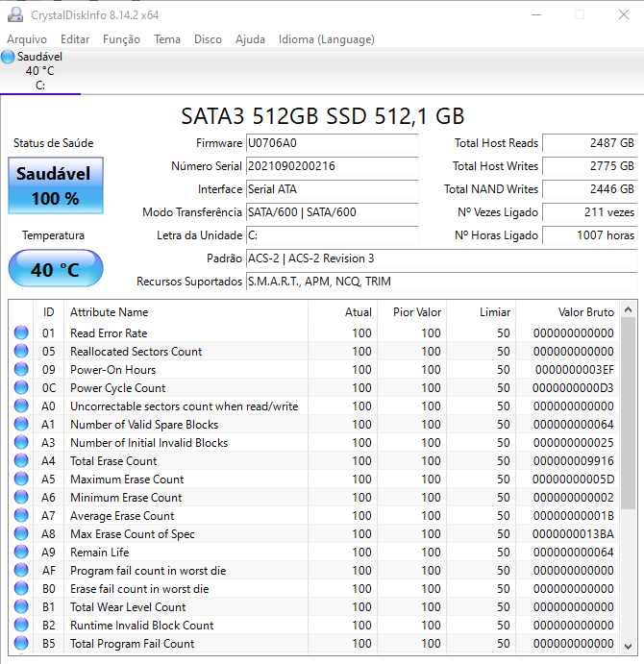Click the status orb for Maximum Erase Count

[x=21, y=479]
